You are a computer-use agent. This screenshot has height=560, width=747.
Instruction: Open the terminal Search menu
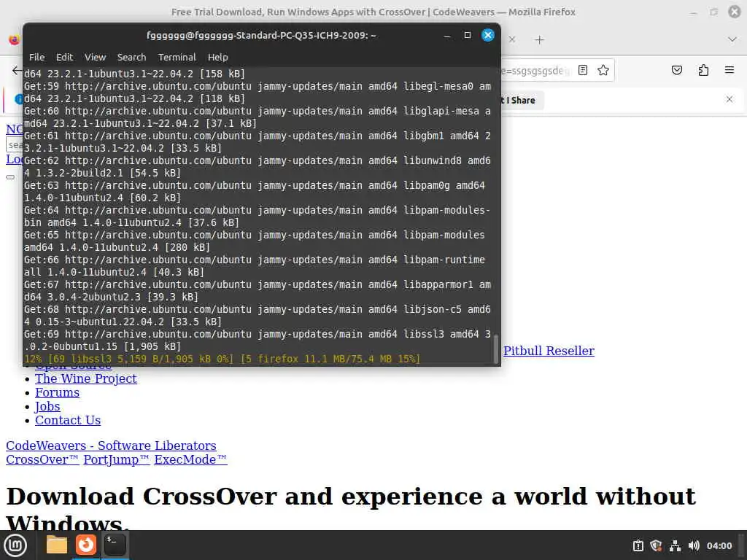[131, 57]
